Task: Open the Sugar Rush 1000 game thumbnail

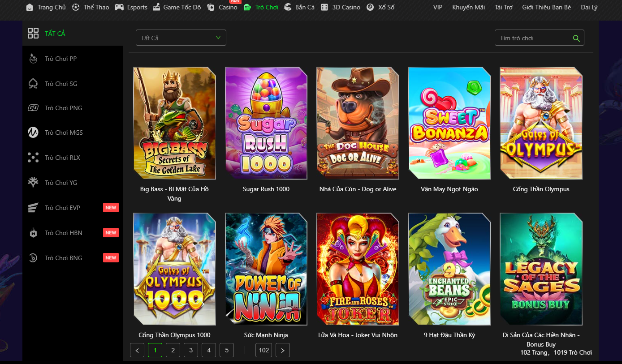Action: point(266,123)
